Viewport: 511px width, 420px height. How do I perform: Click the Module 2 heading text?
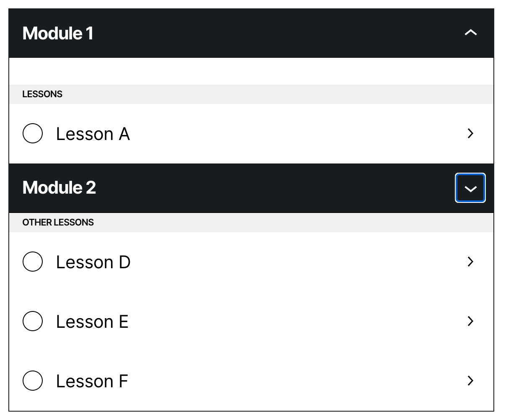click(59, 187)
